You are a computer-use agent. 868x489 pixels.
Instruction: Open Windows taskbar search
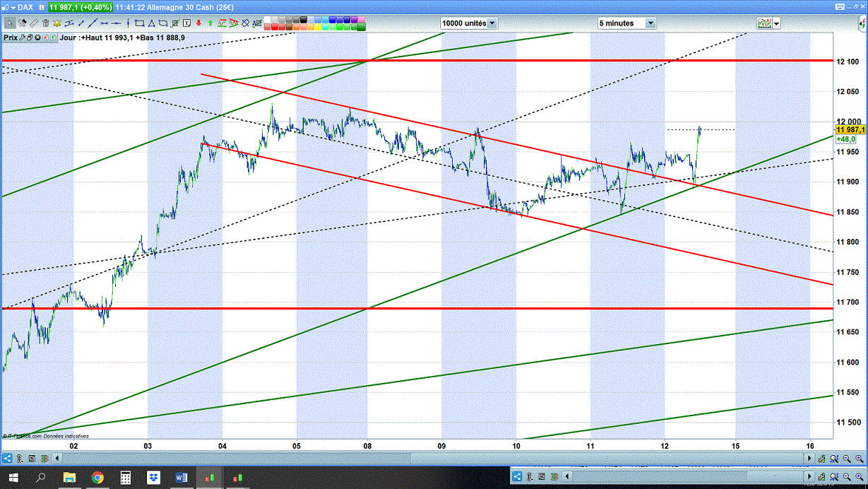[40, 478]
